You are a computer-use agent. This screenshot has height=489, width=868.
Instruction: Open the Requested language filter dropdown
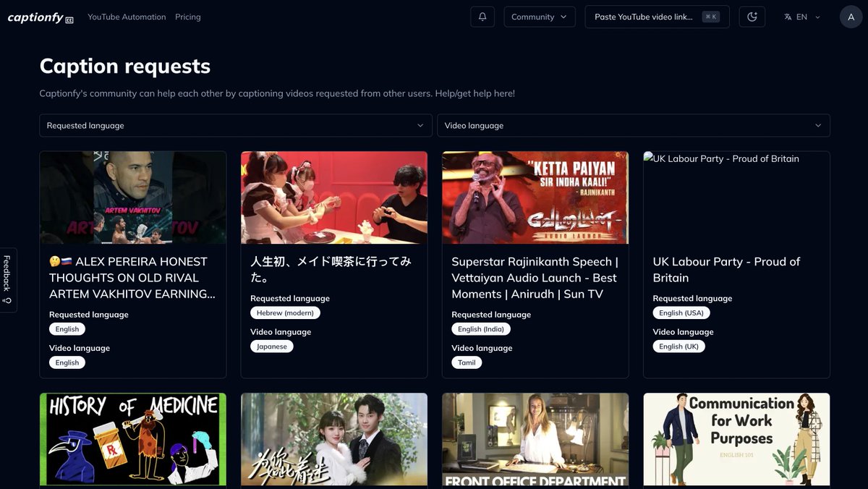(236, 125)
